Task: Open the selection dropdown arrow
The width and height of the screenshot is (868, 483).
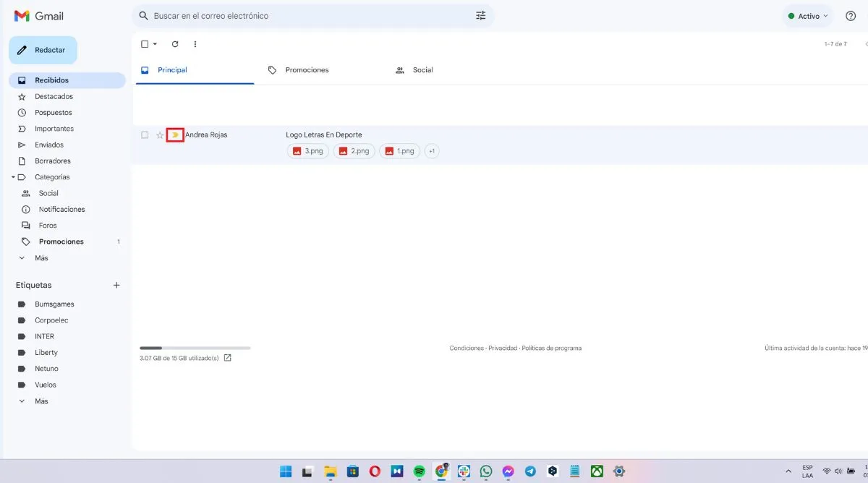Action: (x=154, y=44)
